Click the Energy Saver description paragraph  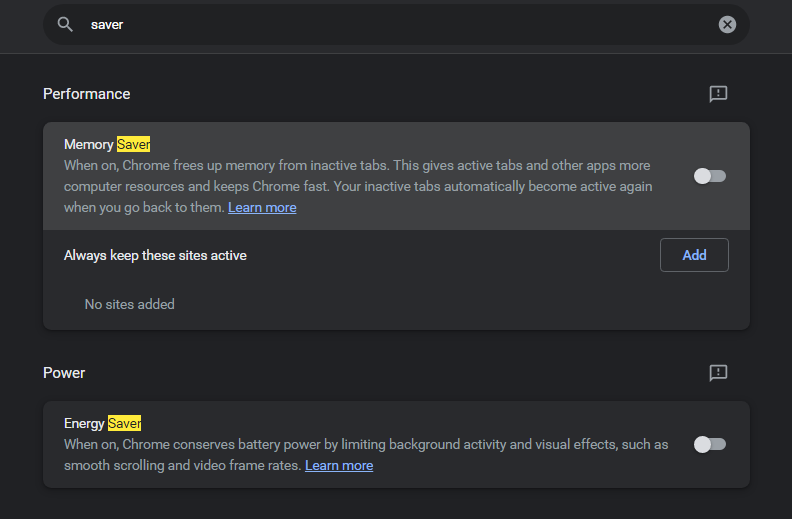click(366, 455)
